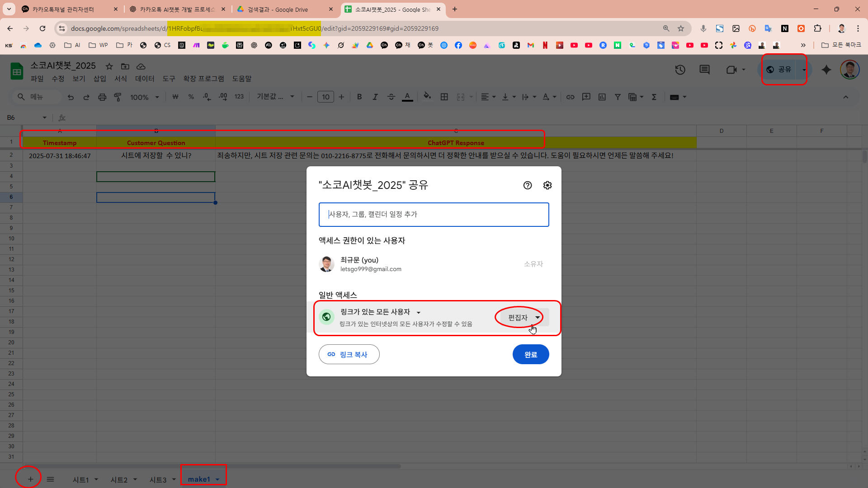Switch to Google Drive browser tab
This screenshot has height=488, width=868.
tap(285, 9)
